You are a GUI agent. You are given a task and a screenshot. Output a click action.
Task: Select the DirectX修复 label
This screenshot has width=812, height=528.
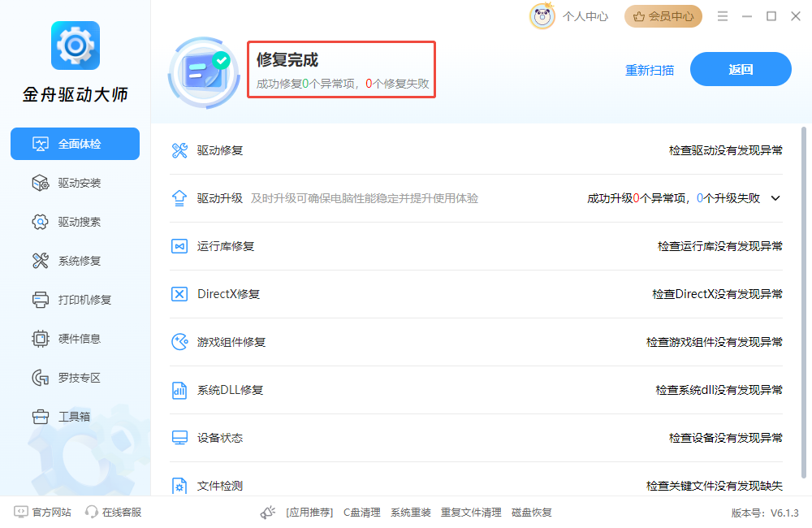(x=228, y=294)
